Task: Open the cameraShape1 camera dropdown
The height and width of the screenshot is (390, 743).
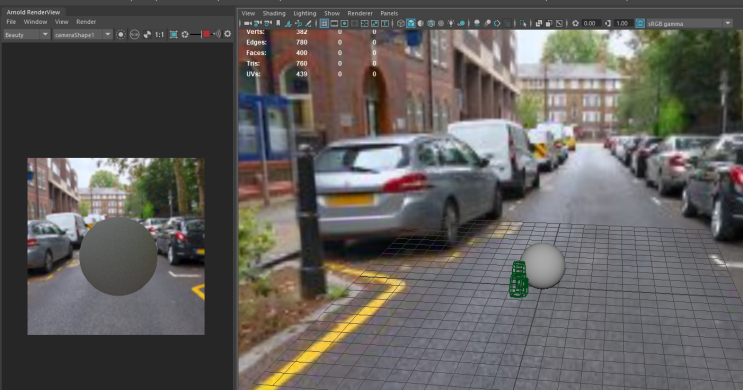Action: click(82, 35)
